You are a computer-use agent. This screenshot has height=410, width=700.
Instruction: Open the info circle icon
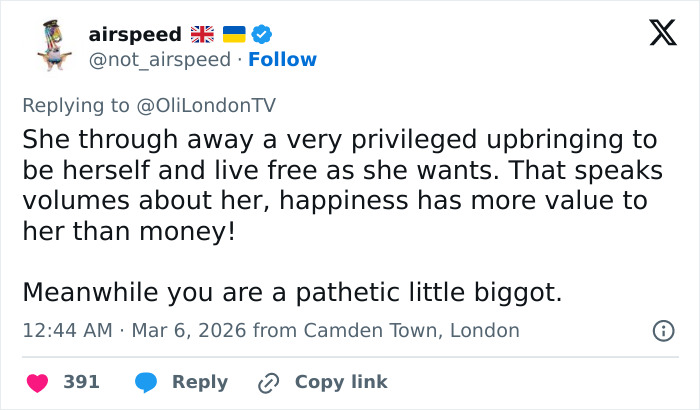tap(661, 330)
